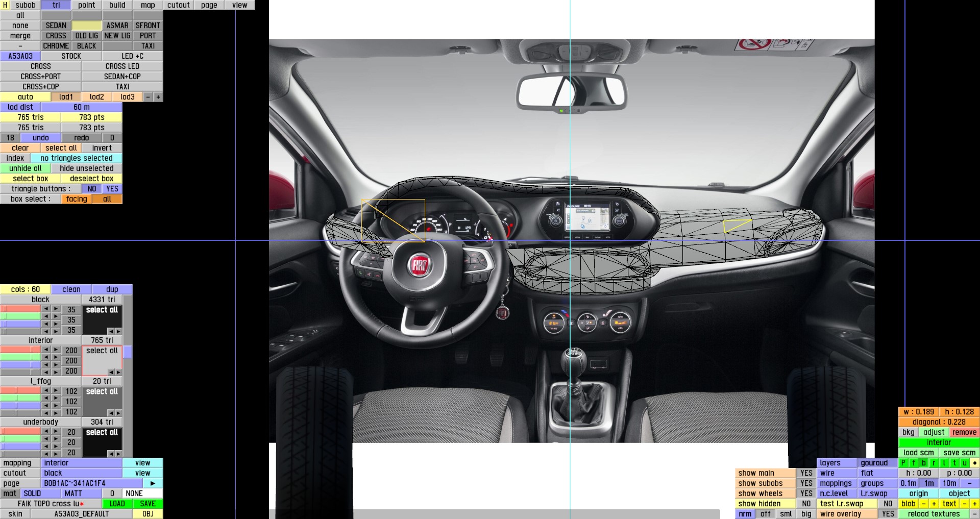Click the lod minus button
This screenshot has width=980, height=519.
148,97
